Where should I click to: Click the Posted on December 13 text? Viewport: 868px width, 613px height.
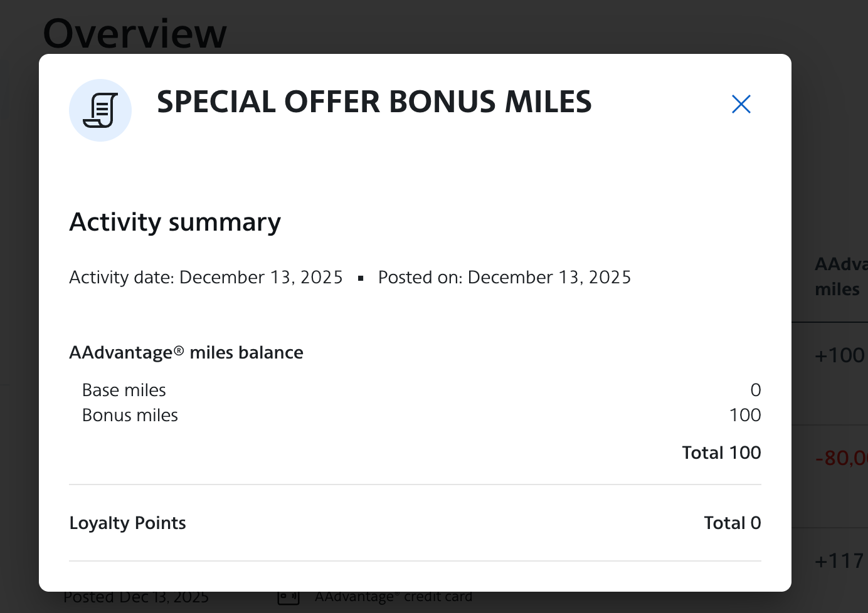point(504,277)
